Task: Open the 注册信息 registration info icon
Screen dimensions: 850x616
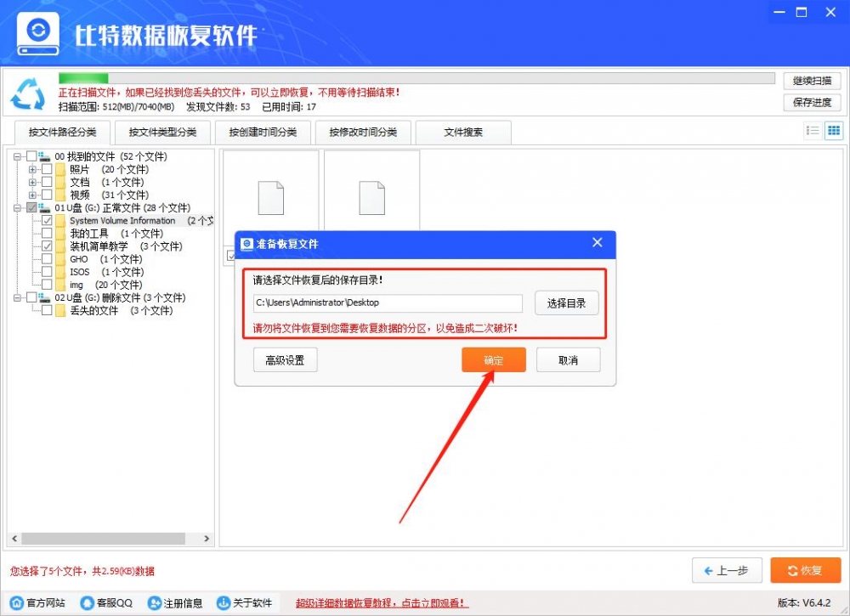Action: tap(155, 603)
